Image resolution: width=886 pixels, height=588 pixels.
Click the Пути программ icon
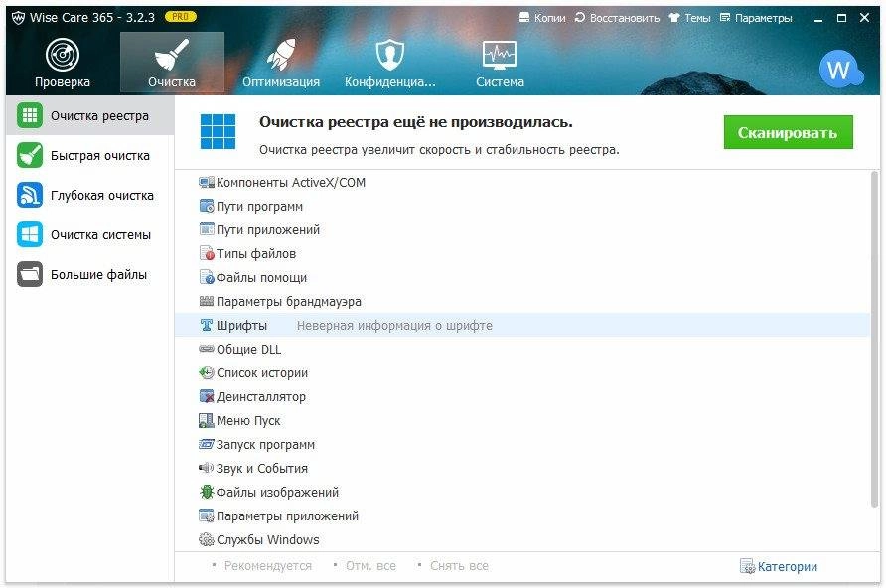pos(207,206)
